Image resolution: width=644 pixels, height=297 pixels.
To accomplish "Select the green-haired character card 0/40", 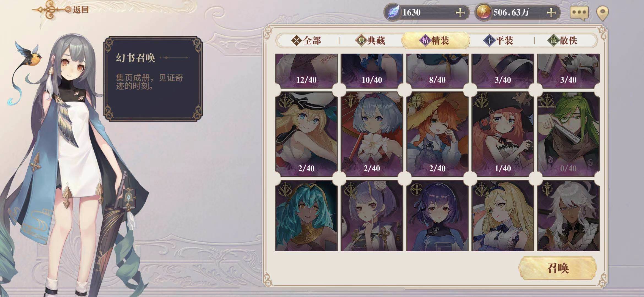I will coord(568,134).
